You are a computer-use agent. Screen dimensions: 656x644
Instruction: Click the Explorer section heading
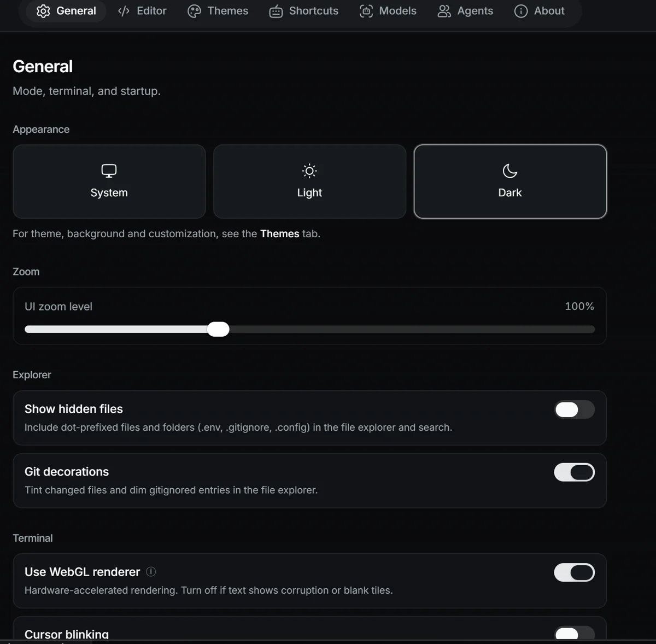[32, 374]
